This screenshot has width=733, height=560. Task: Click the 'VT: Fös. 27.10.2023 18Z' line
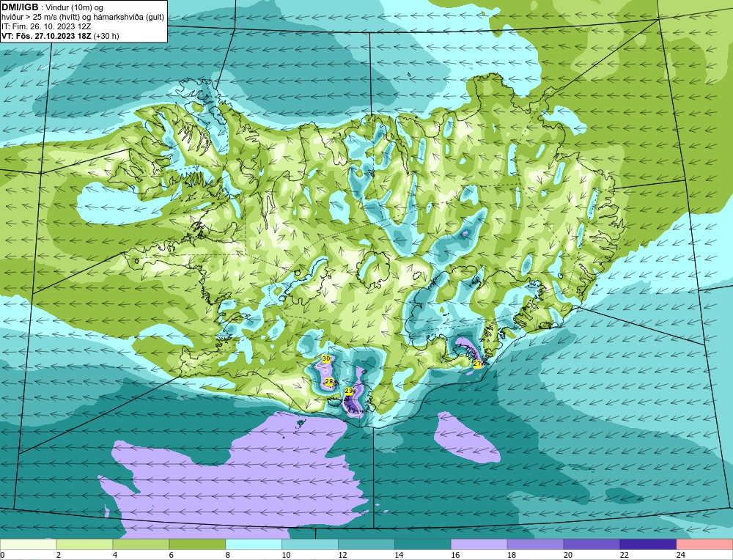tap(60, 36)
